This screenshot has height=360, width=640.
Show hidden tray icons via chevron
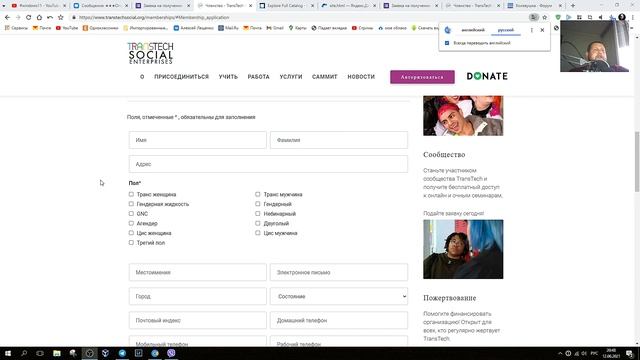(560, 353)
